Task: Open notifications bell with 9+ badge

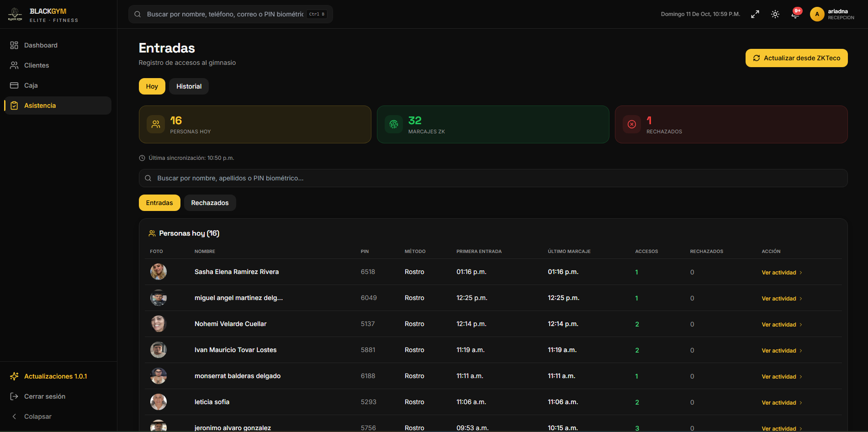Action: (x=795, y=14)
